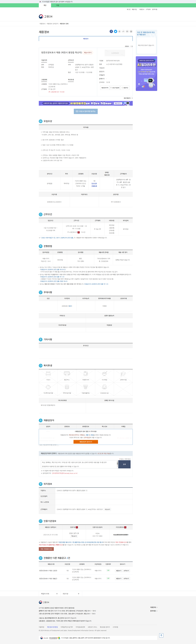
Task: Open 요약보기 for 신림면 posting
Action: 126,571
